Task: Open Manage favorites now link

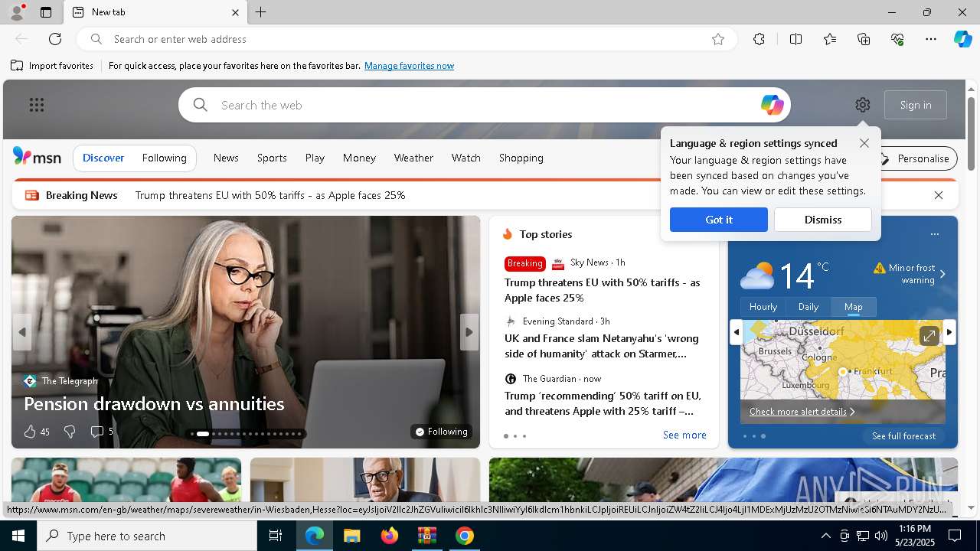Action: click(409, 66)
